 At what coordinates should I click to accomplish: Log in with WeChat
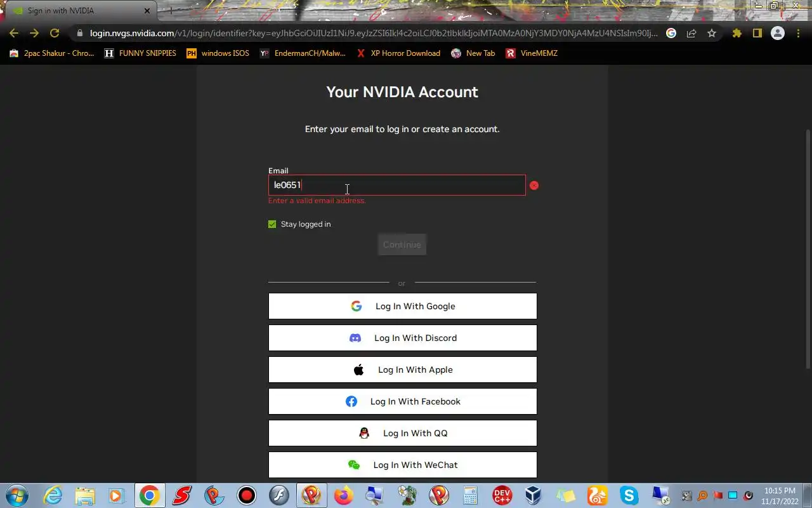[402, 465]
